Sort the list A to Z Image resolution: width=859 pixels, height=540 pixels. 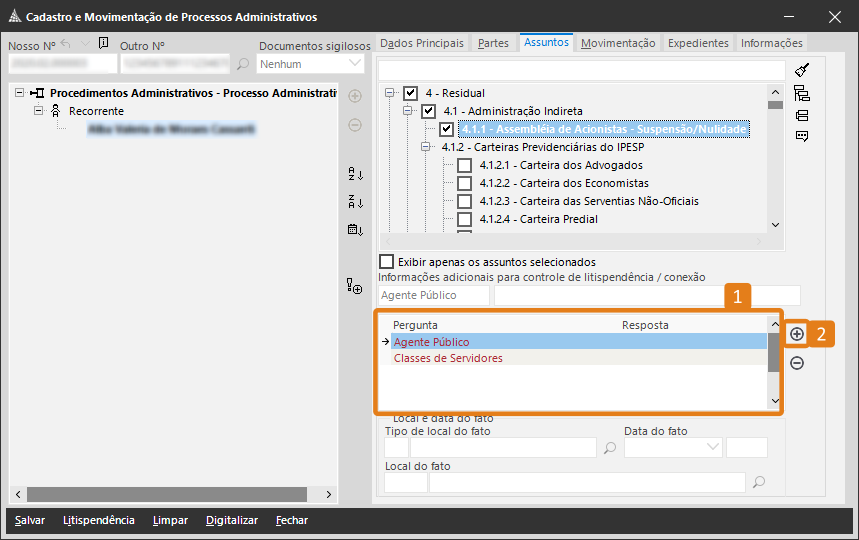355,174
